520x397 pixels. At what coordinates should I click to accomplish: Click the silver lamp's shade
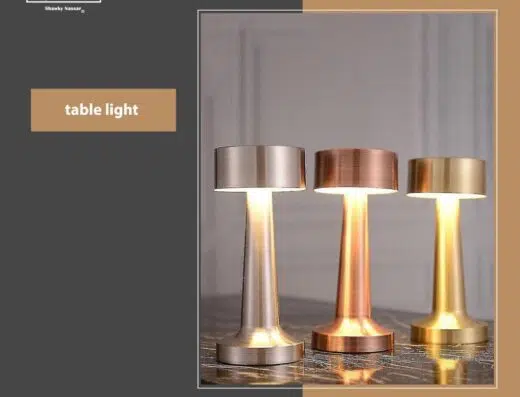(260, 168)
